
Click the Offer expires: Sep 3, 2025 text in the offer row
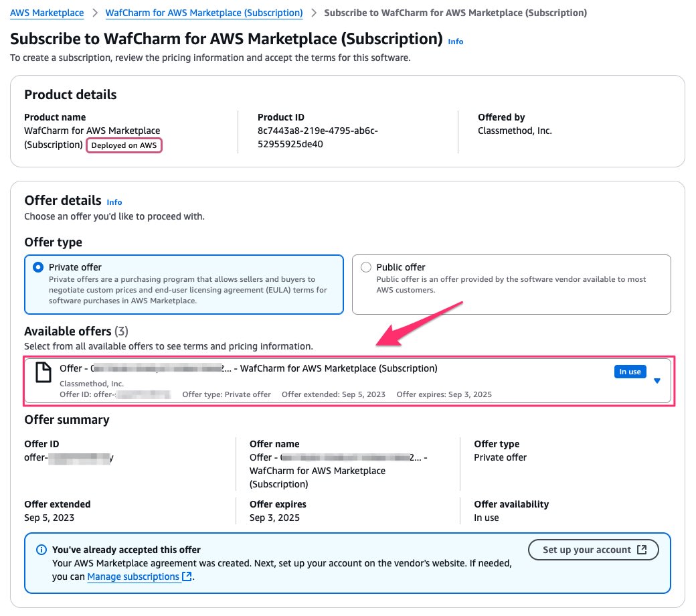pyautogui.click(x=444, y=394)
